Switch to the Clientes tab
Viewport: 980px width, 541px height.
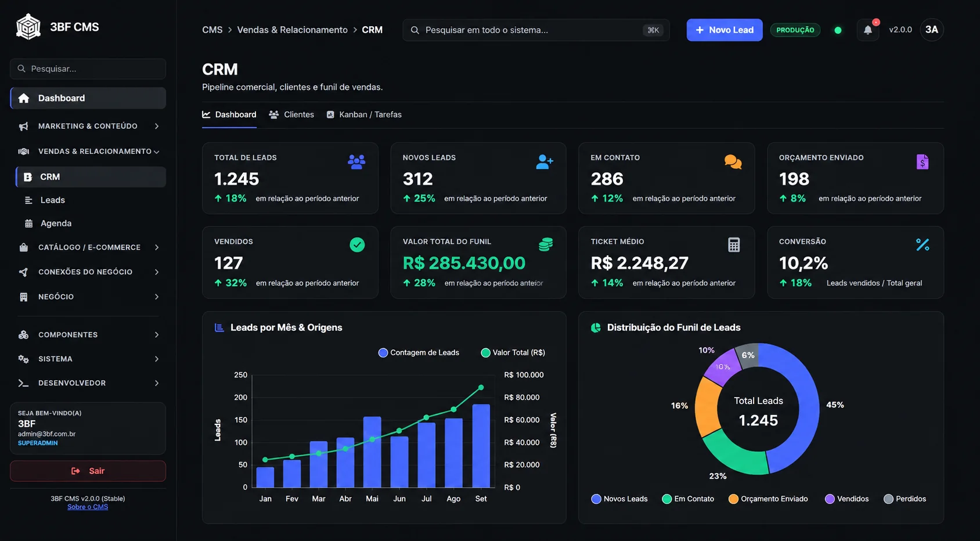coord(291,115)
